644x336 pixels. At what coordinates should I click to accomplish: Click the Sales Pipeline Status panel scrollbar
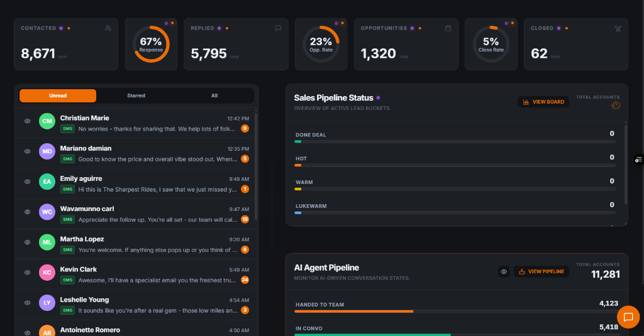pyautogui.click(x=625, y=163)
